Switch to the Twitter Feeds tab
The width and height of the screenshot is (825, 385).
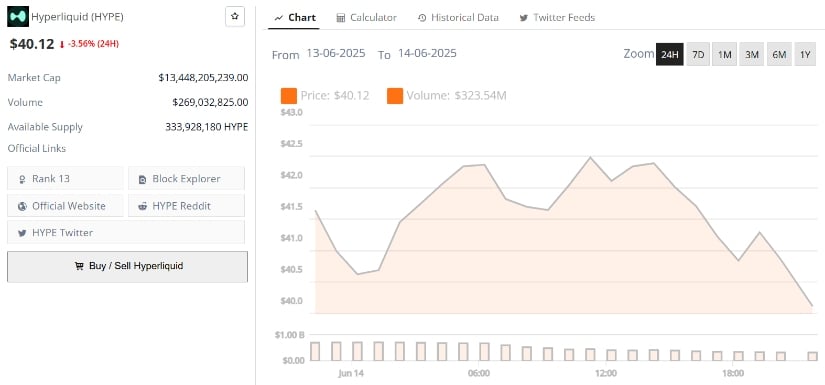click(x=557, y=17)
